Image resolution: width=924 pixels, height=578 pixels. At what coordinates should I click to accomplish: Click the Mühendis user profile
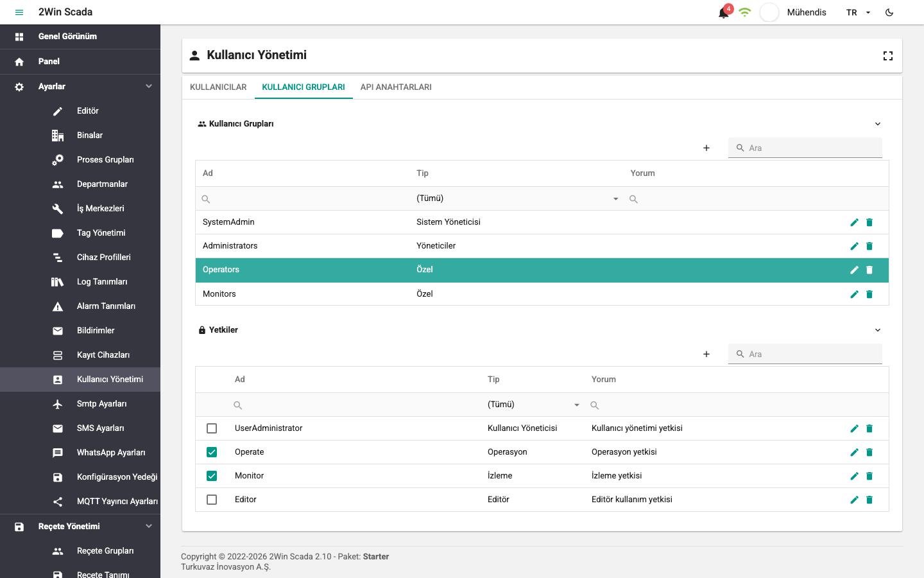coord(806,12)
